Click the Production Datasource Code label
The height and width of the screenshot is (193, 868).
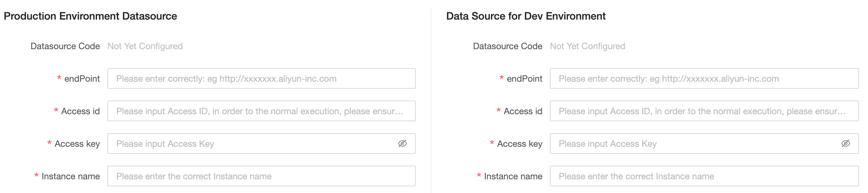(65, 46)
